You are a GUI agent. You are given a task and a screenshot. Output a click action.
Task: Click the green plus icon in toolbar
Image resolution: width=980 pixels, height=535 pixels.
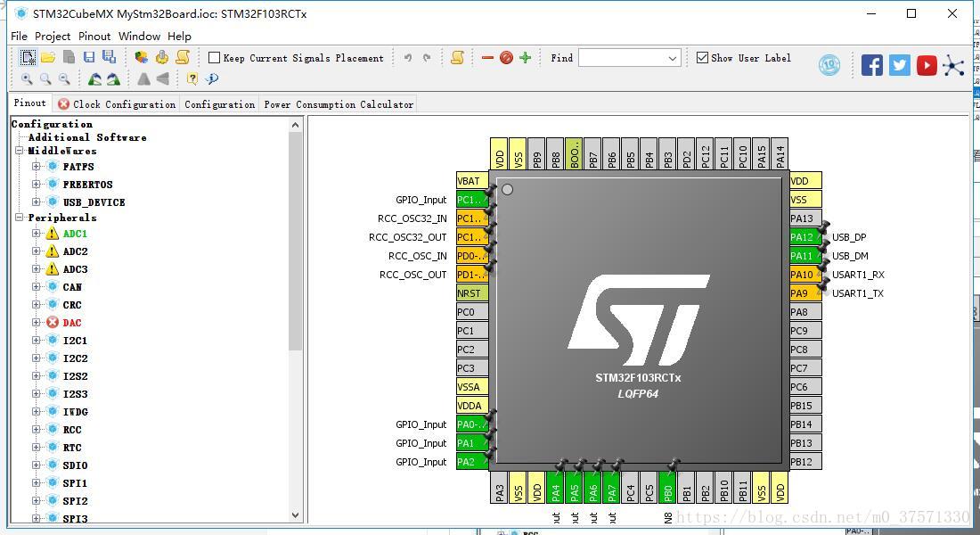[x=525, y=58]
